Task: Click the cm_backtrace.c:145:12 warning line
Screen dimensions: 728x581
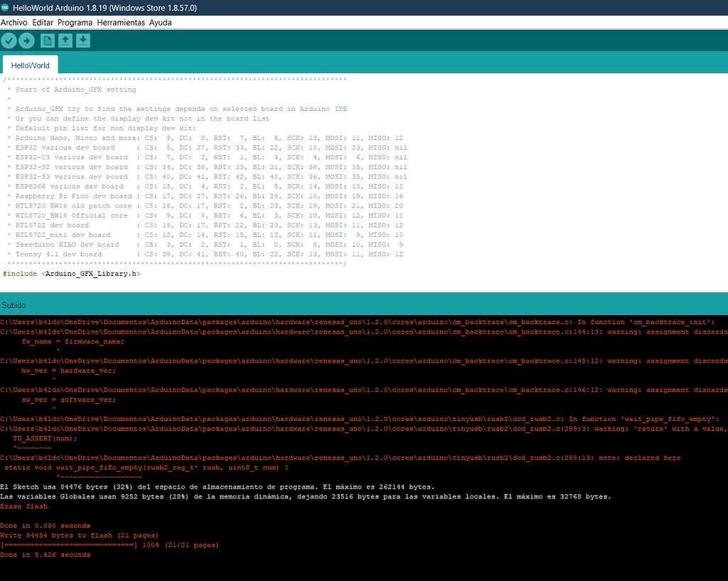Action: coord(364,361)
